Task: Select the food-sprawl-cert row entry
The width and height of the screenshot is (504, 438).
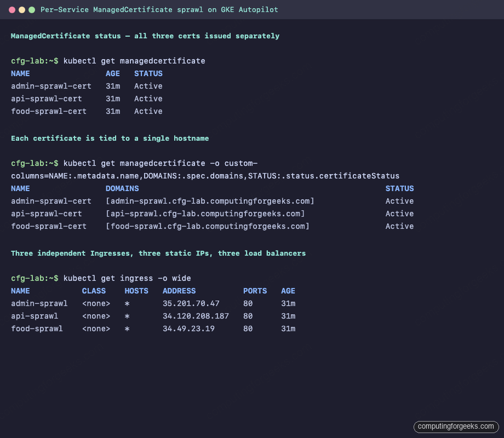Action: 49,111
